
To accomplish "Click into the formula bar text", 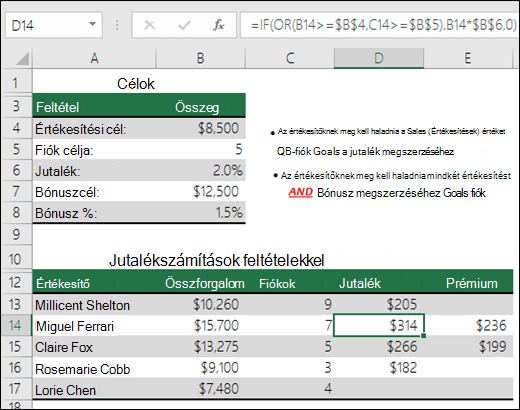I will coord(379,25).
